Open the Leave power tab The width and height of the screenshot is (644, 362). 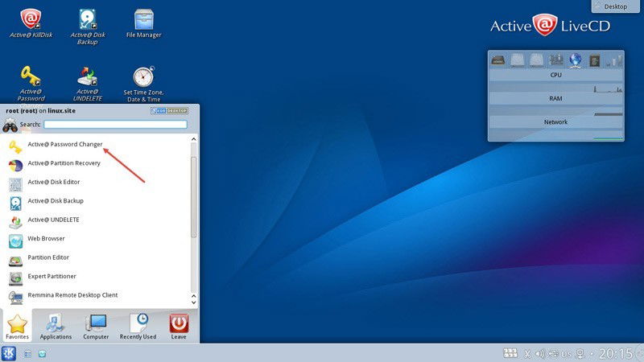pyautogui.click(x=179, y=327)
